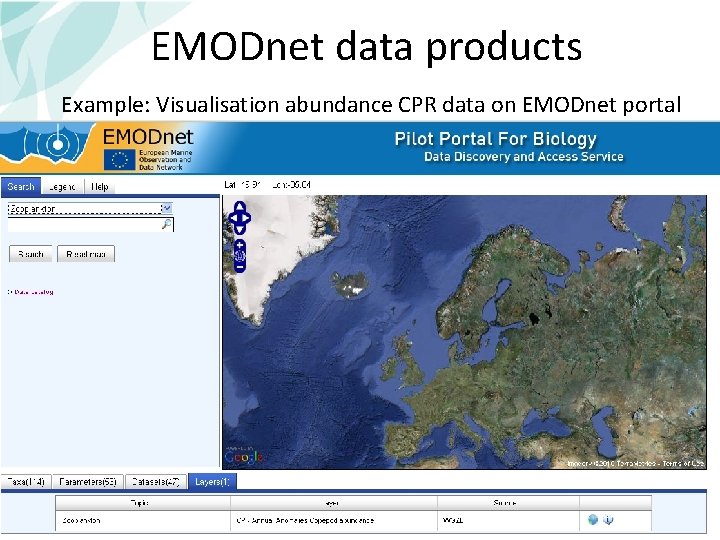Click the Lat/Lon coordinates readout

[x=267, y=185]
